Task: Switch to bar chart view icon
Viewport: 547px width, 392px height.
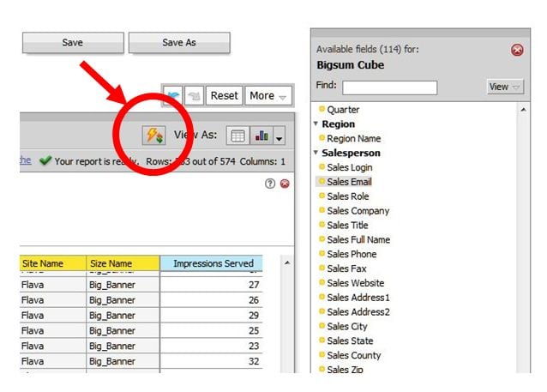Action: [262, 136]
